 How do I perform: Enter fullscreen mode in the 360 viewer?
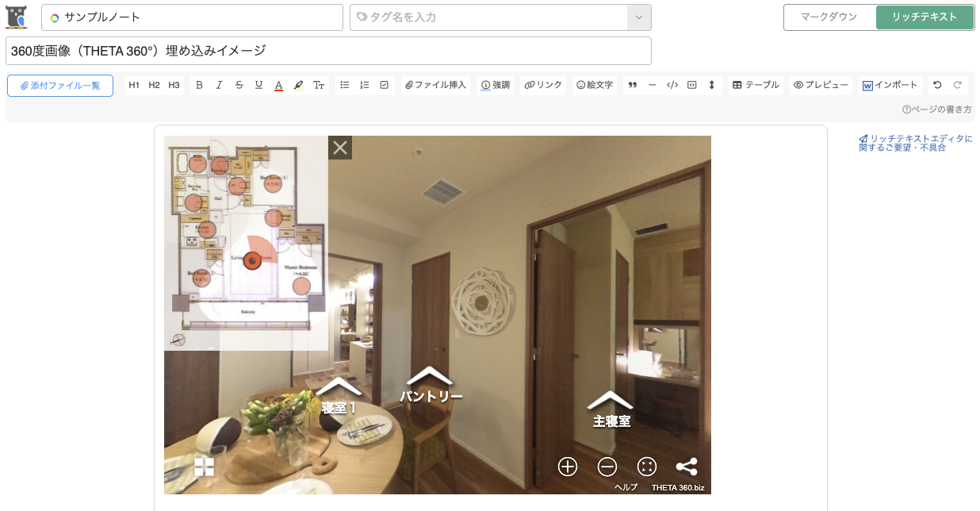coord(647,467)
